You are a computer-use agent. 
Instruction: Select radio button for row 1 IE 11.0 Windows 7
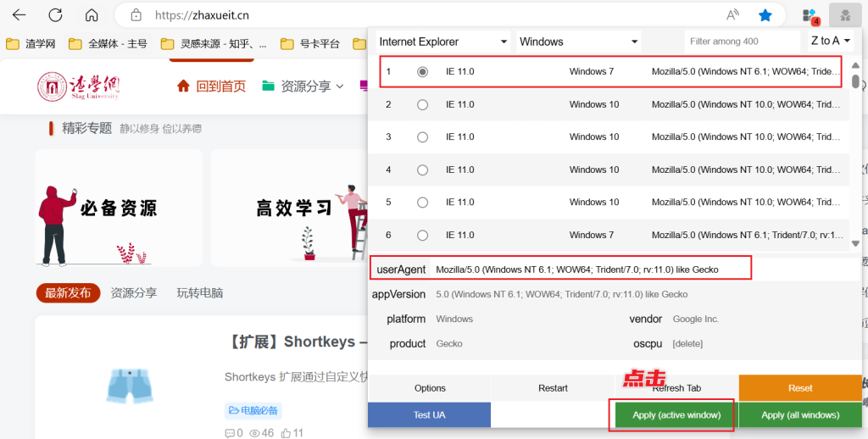422,72
